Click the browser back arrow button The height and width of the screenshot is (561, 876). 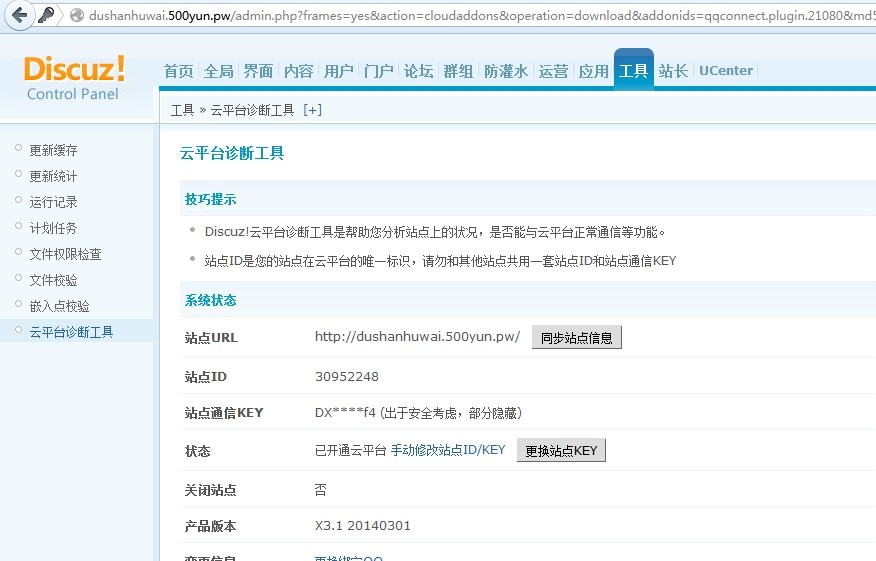point(18,15)
